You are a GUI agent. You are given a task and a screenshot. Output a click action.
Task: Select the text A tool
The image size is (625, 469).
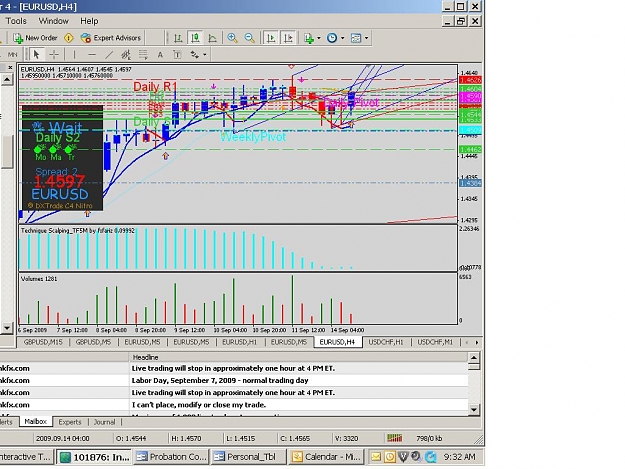[160, 55]
